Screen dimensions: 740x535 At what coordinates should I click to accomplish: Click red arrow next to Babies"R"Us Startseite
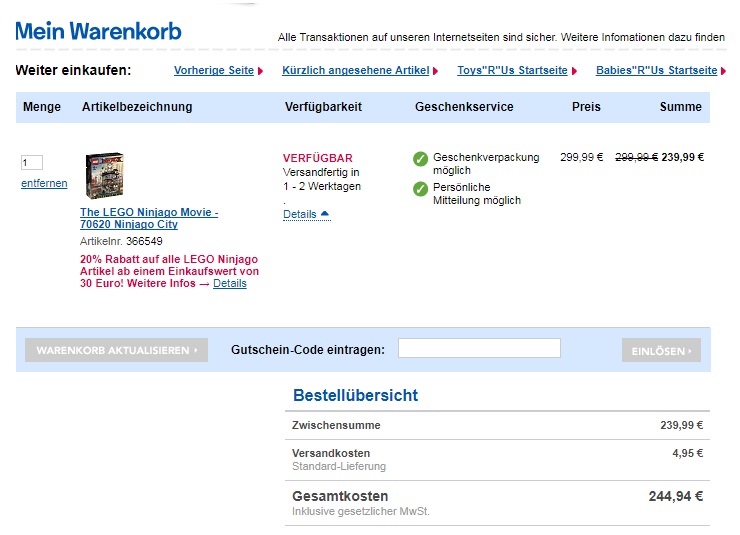[725, 71]
